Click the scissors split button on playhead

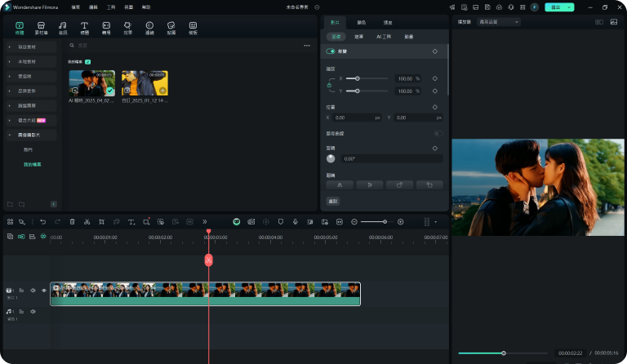click(x=208, y=260)
